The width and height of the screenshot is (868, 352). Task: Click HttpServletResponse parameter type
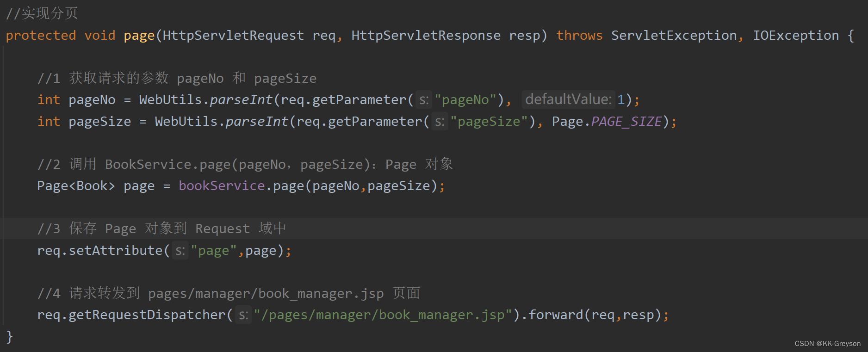pos(426,36)
